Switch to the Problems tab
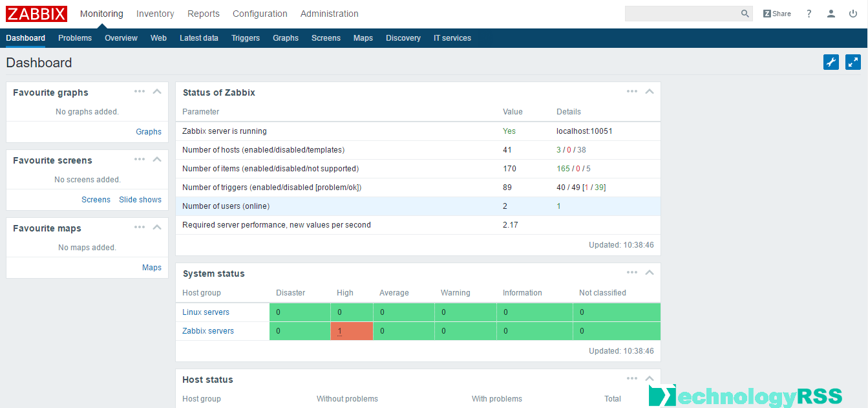The width and height of the screenshot is (868, 408). point(75,38)
